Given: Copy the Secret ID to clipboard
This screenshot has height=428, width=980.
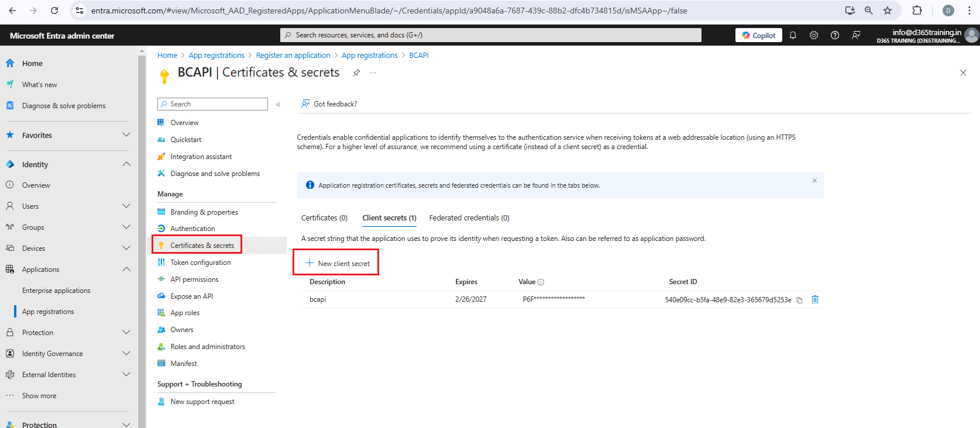Looking at the screenshot, I should click(x=799, y=300).
